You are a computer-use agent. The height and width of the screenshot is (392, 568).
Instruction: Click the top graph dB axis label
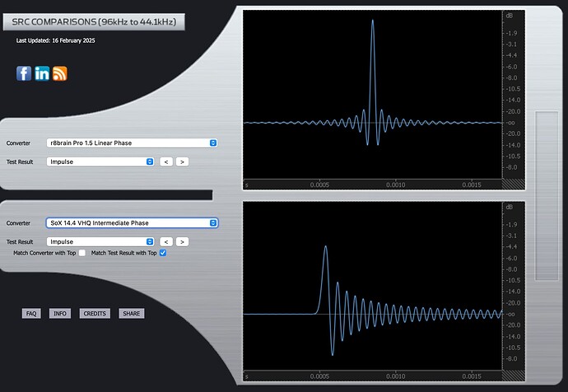[509, 16]
